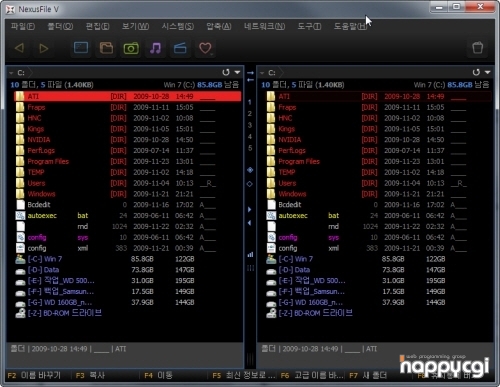Click the F7 새 폴더 button
500x387 pixels.
click(368, 375)
